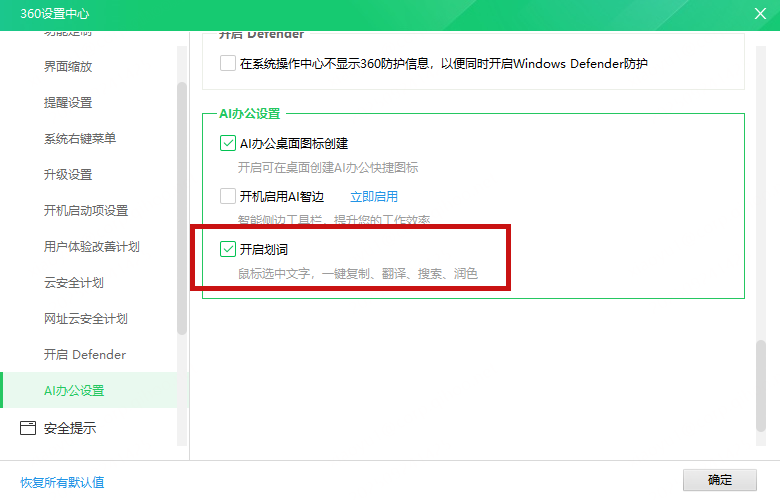The image size is (780, 500).
Task: Open 升级设置 in sidebar
Action: pos(68,175)
